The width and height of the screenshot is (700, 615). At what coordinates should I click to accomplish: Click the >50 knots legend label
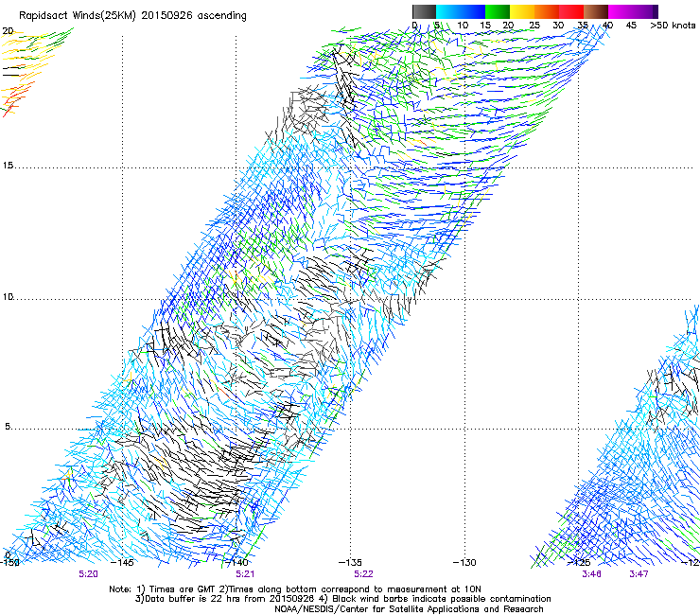click(673, 26)
